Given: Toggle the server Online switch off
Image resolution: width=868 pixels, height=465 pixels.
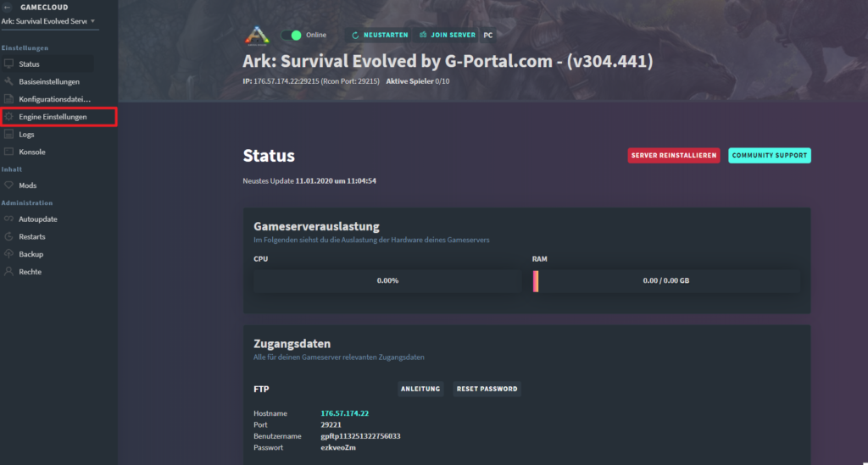Looking at the screenshot, I should click(292, 36).
